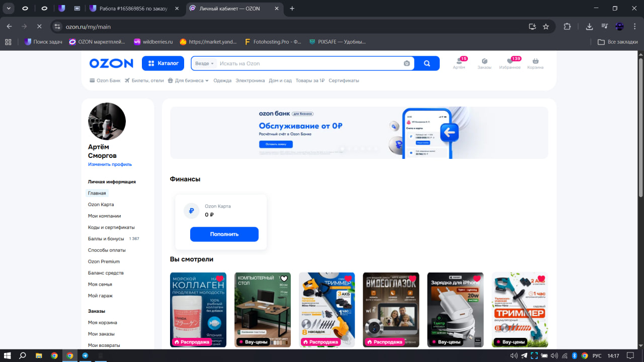Open File Explorer from the taskbar

(x=39, y=355)
